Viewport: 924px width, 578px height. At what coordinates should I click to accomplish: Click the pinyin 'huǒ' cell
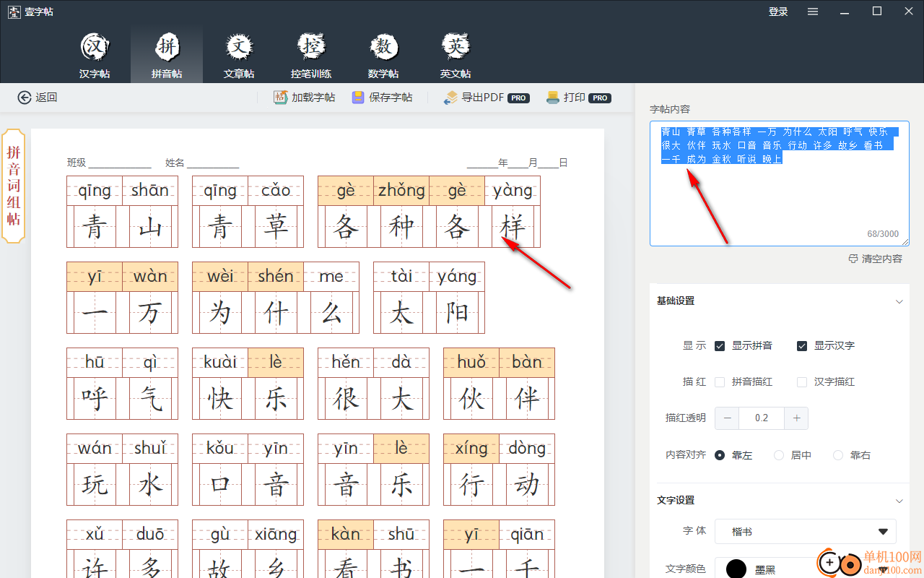click(471, 363)
